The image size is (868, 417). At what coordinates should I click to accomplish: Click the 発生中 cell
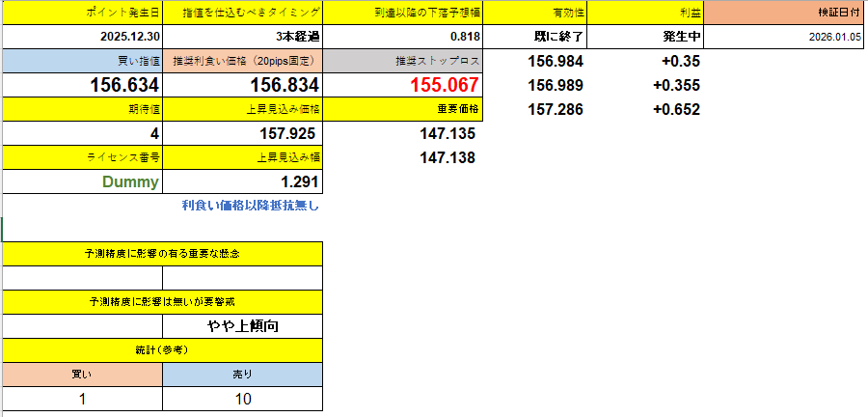pyautogui.click(x=645, y=37)
